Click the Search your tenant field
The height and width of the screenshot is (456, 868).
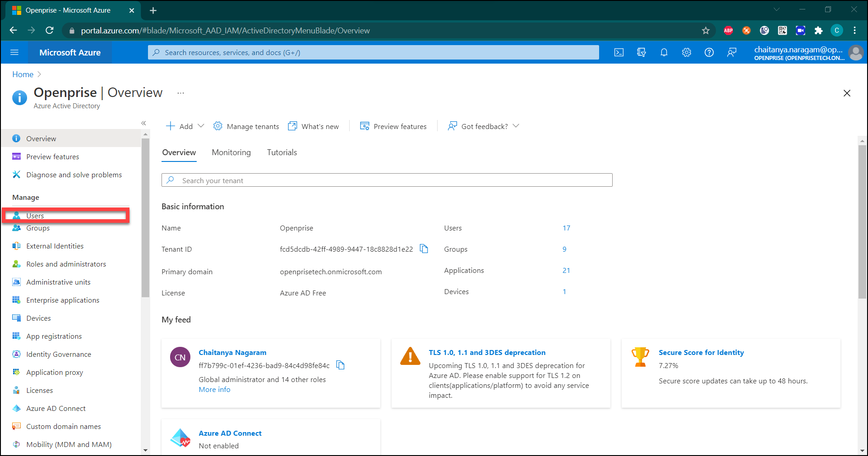point(387,180)
